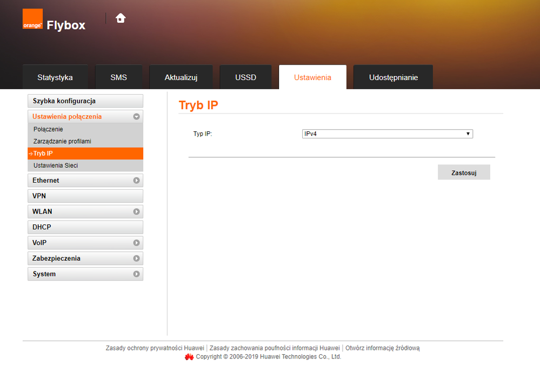540x392 pixels.
Task: Click the Orange logo
Action: tap(32, 19)
